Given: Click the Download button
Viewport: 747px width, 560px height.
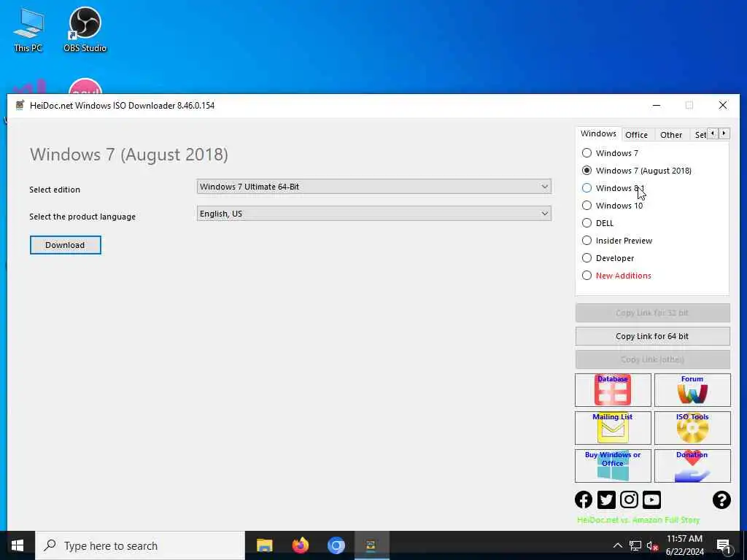Looking at the screenshot, I should (65, 245).
